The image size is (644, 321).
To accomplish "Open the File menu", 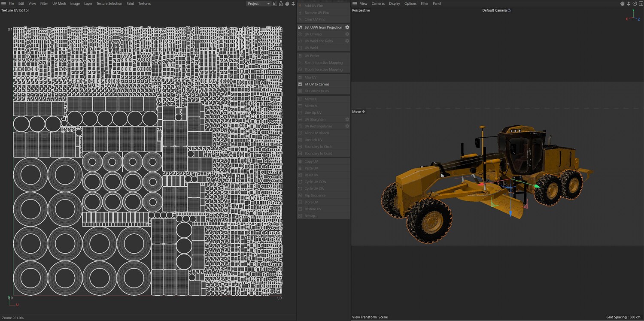I will tap(12, 3).
